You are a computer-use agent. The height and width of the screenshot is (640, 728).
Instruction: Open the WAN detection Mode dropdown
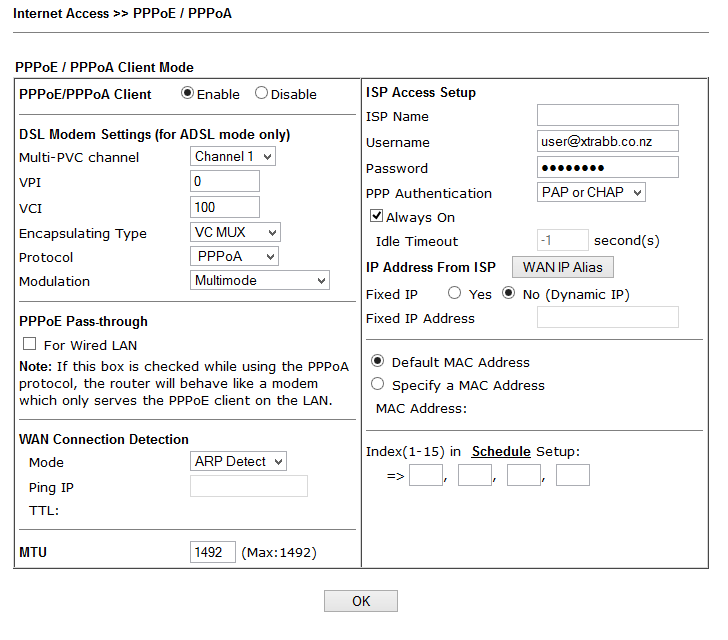(x=238, y=462)
